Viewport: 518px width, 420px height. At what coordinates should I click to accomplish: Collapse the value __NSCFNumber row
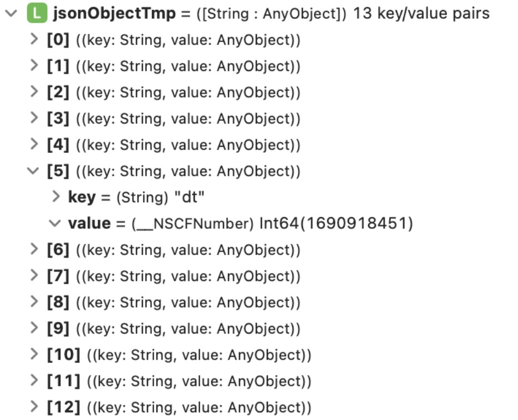pos(54,223)
